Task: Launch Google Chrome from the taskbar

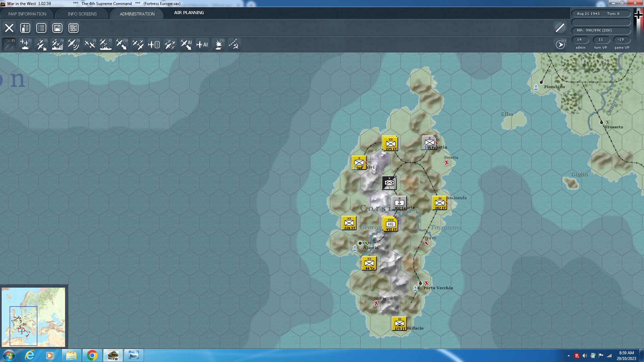Action: point(92,355)
